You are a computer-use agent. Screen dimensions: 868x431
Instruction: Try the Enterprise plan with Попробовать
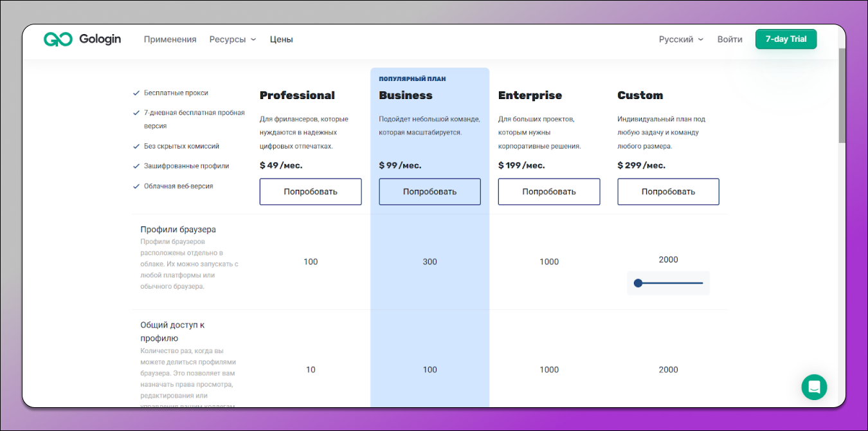coord(549,191)
